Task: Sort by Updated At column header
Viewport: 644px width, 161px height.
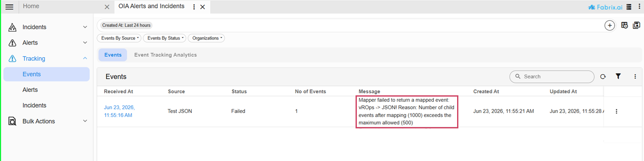Action: (563, 92)
